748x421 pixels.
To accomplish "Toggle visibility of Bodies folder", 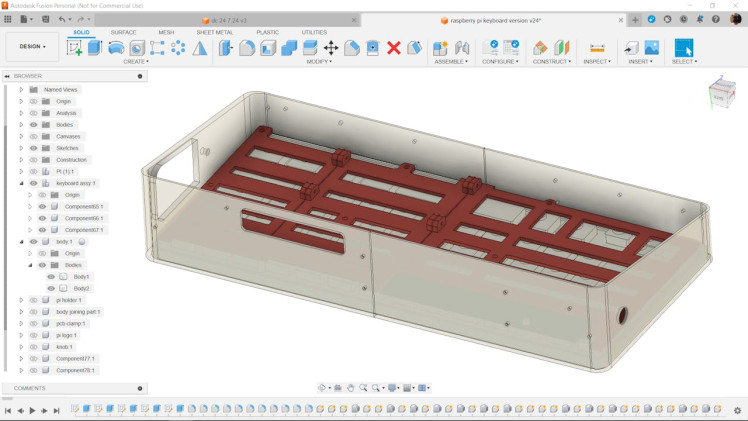I will click(33, 124).
